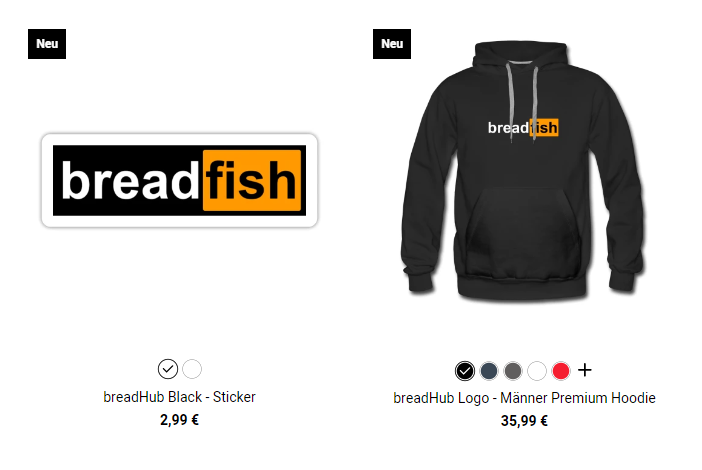This screenshot has width=702, height=470.
Task: Click the orange fish part of sticker
Action: click(252, 180)
